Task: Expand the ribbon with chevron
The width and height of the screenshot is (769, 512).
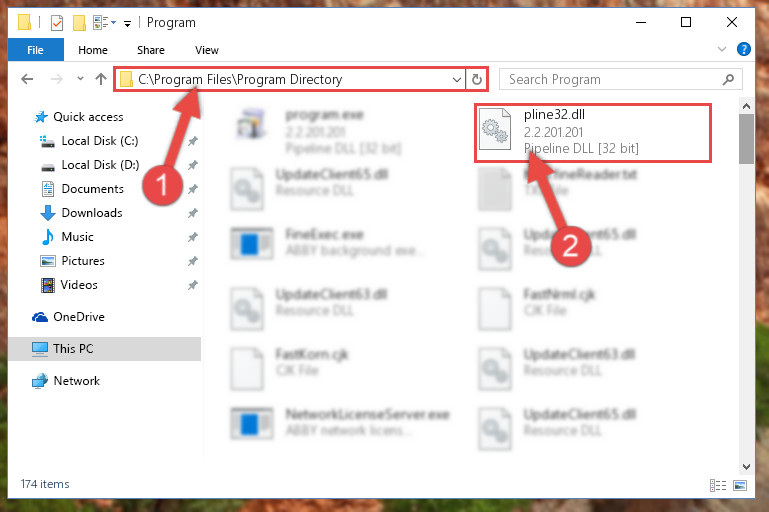Action: [x=721, y=49]
